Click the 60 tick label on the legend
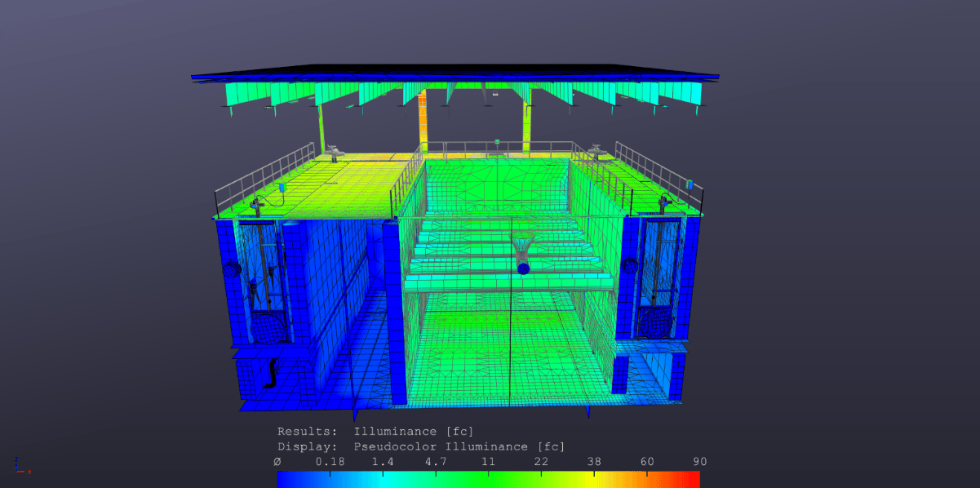 tap(647, 462)
